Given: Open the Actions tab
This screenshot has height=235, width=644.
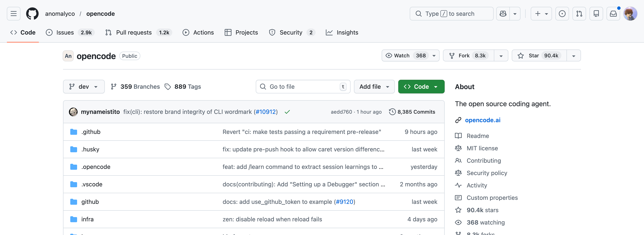Looking at the screenshot, I should click(198, 33).
